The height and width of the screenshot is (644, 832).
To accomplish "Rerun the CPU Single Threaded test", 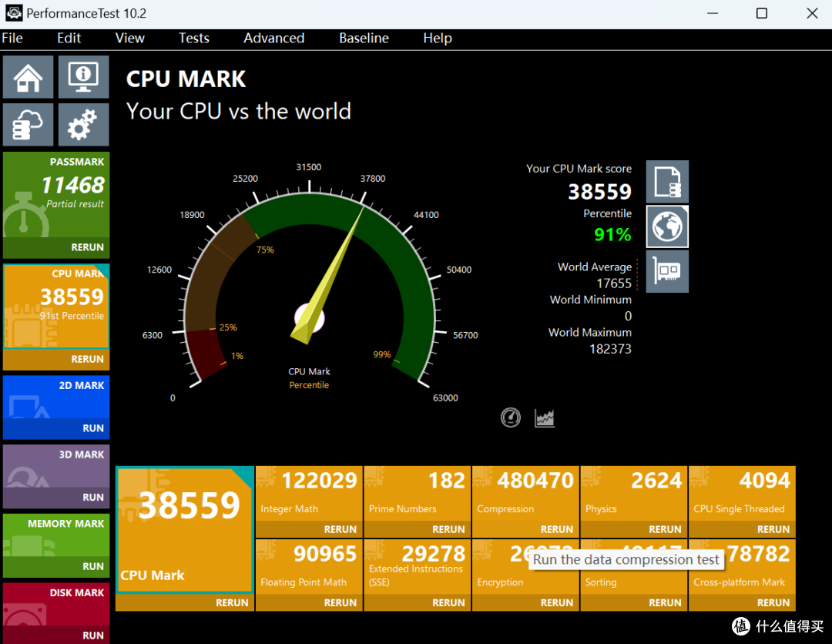I will pyautogui.click(x=742, y=529).
